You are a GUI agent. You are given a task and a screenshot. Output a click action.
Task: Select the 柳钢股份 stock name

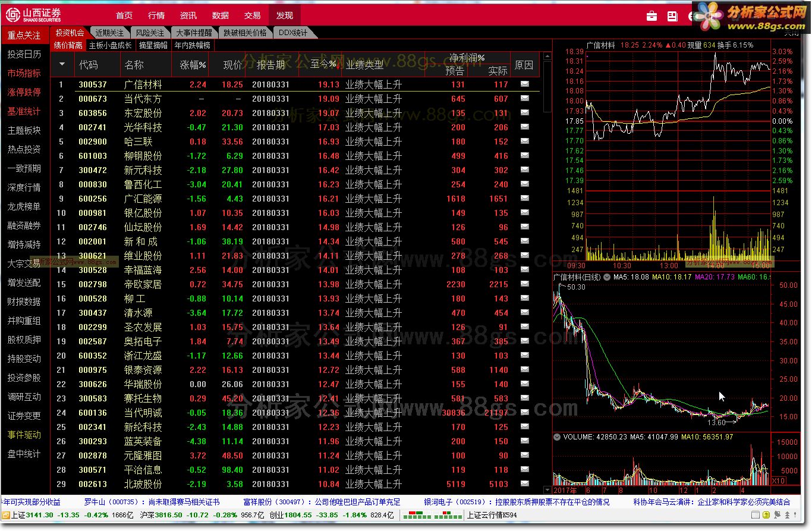pos(143,156)
